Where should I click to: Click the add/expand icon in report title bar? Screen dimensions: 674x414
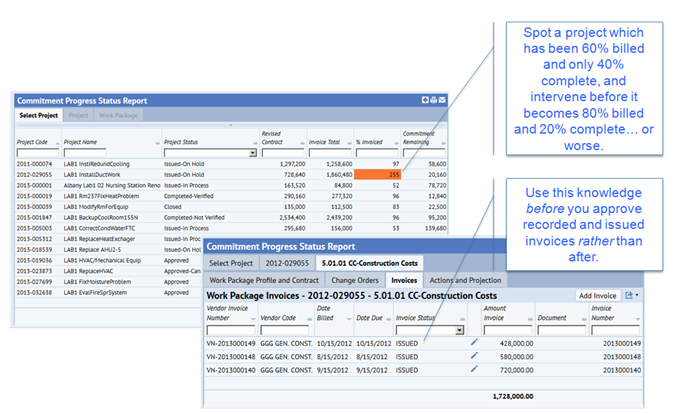tap(425, 100)
